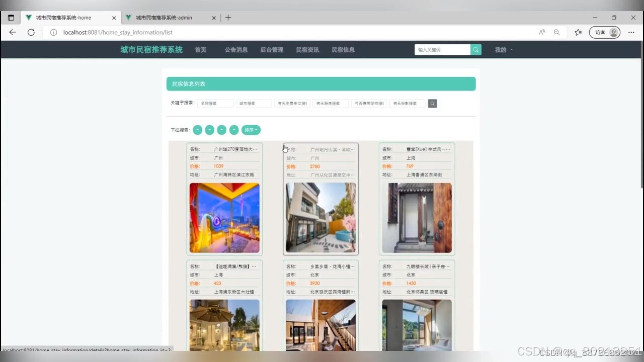Click the tab layout icon at top-left
644x362 pixels.
pyautogui.click(x=11, y=17)
